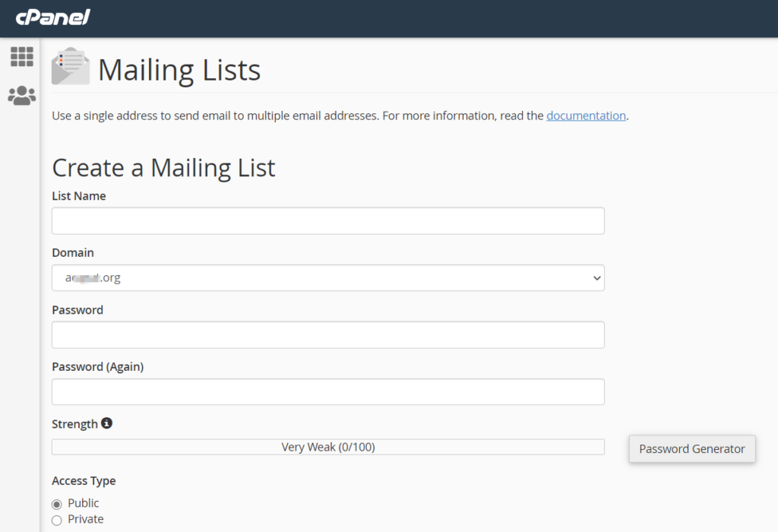Click the Mailing Lists page title
The width and height of the screenshot is (778, 532).
click(x=179, y=70)
